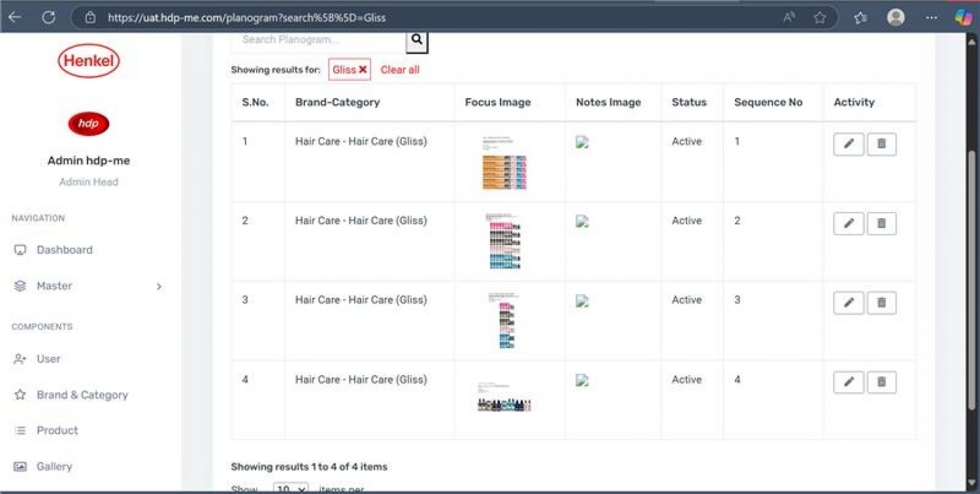Edit the first Gliss planogram row
Image resolution: width=980 pixels, height=494 pixels.
tap(849, 144)
